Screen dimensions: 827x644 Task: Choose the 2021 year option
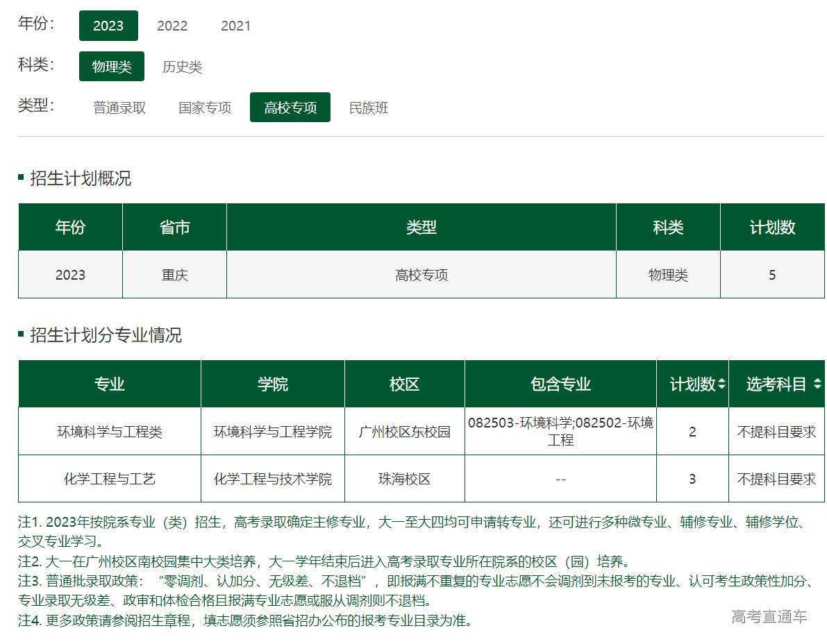[235, 26]
